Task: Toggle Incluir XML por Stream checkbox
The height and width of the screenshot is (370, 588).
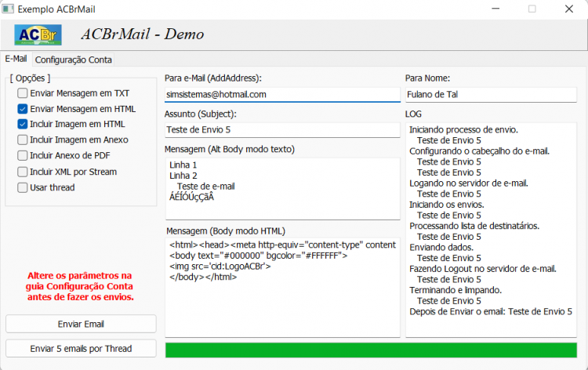Action: click(23, 172)
